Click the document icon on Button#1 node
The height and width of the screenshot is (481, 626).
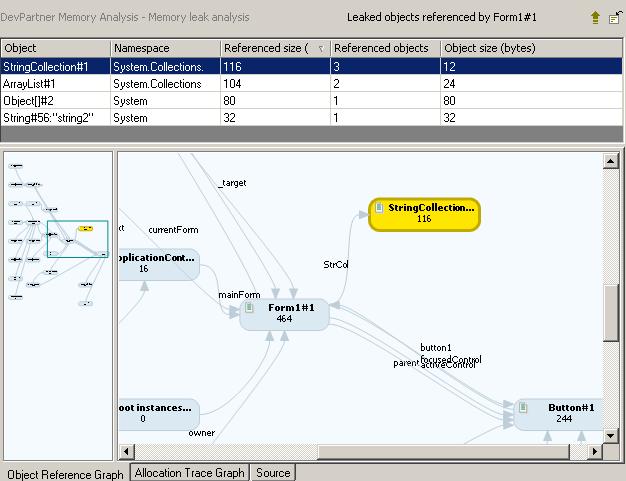pos(523,408)
